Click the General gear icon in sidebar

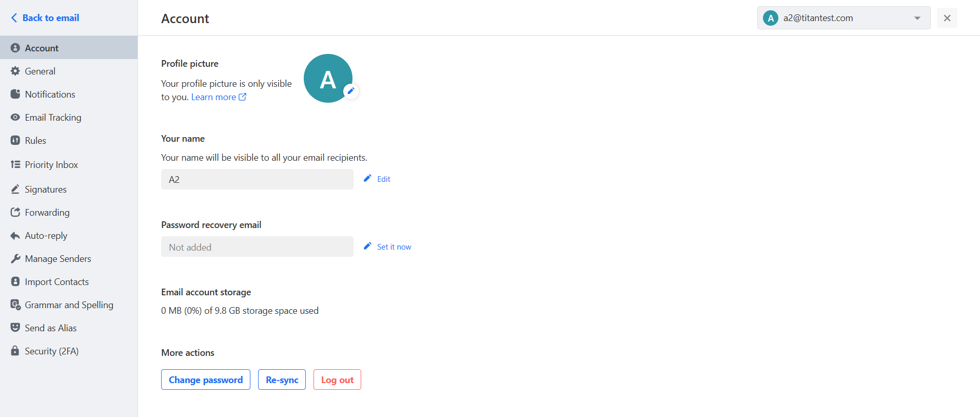pos(15,71)
